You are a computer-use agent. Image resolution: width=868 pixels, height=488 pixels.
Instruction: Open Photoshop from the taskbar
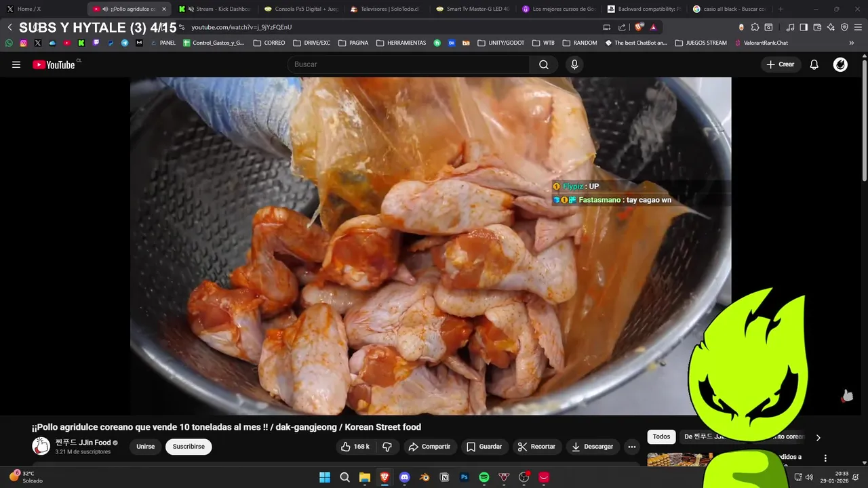click(465, 477)
